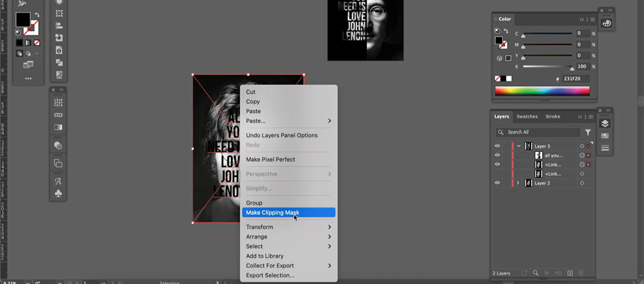Click the Locate Object magnifier icon
Image resolution: width=644 pixels, height=284 pixels.
(536, 273)
